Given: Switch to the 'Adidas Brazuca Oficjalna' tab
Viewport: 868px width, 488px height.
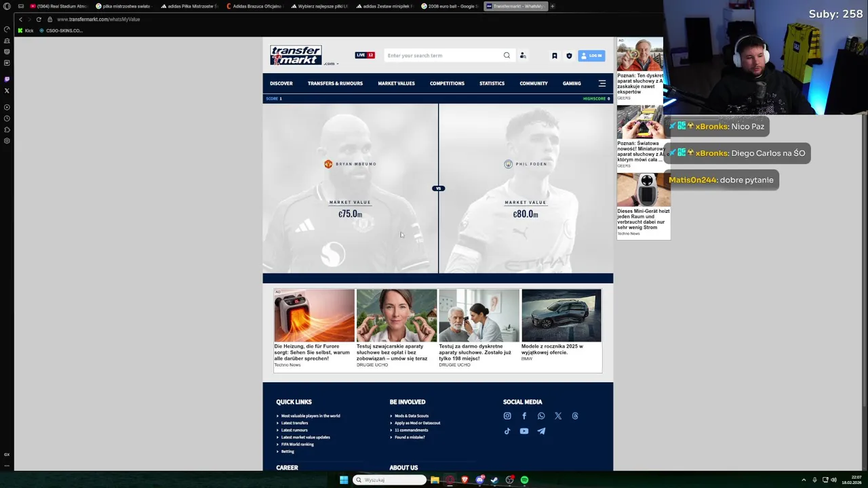Looking at the screenshot, I should (254, 6).
